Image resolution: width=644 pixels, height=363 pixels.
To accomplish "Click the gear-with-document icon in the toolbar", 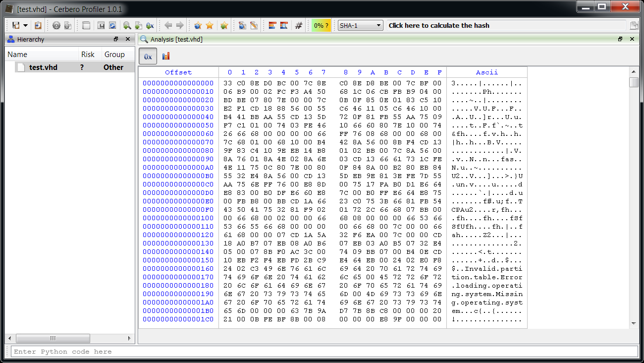I will (68, 25).
